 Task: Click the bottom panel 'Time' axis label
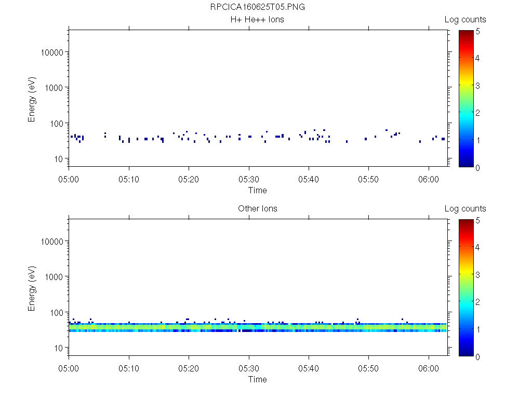(x=258, y=379)
